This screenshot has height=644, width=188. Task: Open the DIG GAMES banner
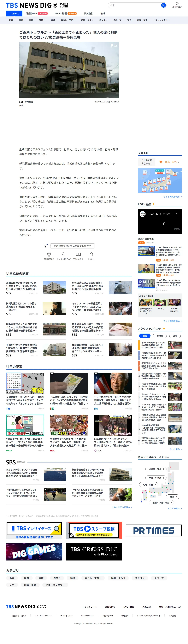tap(34, 552)
